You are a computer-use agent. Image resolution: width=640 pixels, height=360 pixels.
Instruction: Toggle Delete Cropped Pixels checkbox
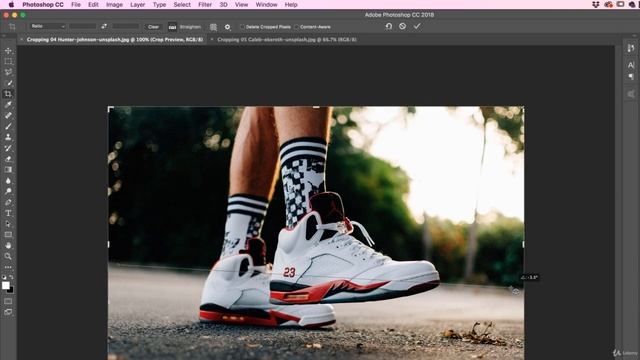[x=242, y=27]
